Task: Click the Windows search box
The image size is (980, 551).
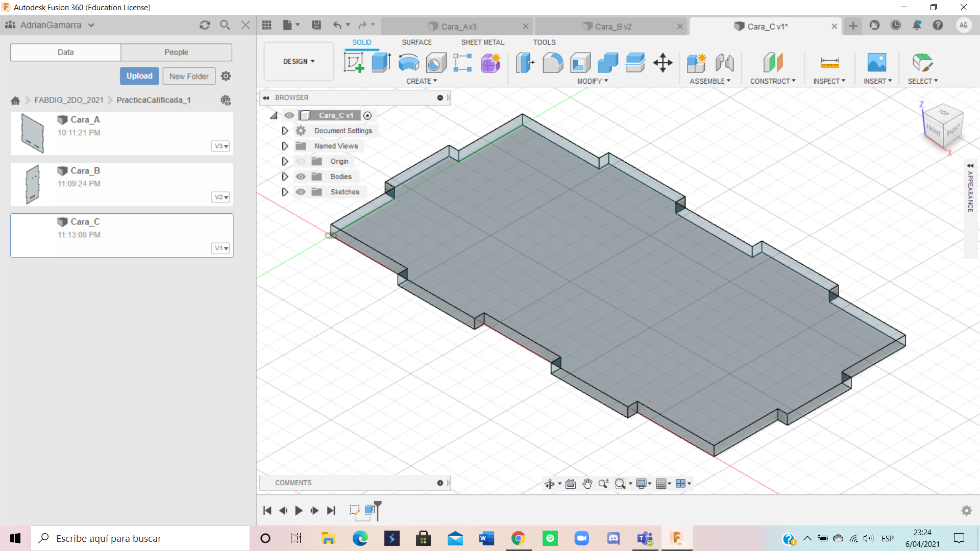Action: (x=141, y=538)
